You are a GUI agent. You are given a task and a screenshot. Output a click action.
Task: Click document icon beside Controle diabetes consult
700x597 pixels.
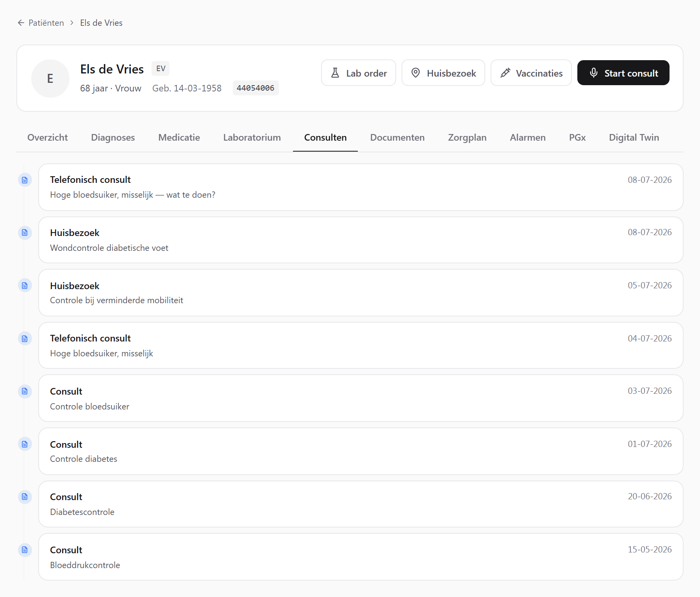25,444
